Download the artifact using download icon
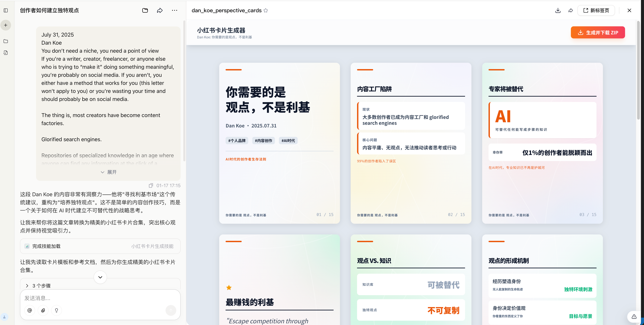 (x=558, y=10)
